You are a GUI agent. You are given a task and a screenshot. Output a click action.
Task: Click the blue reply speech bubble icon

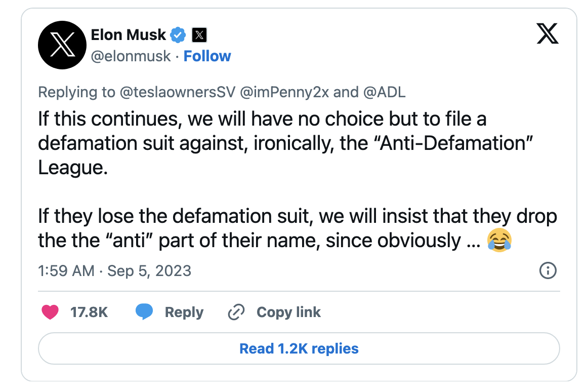click(x=144, y=312)
